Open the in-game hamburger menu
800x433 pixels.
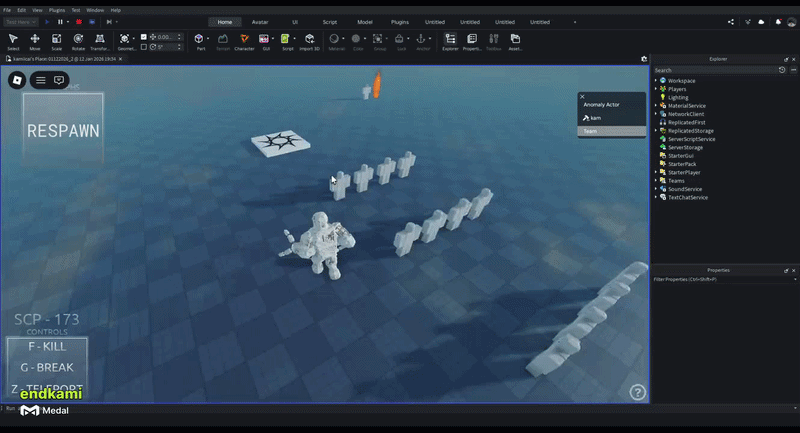click(41, 80)
